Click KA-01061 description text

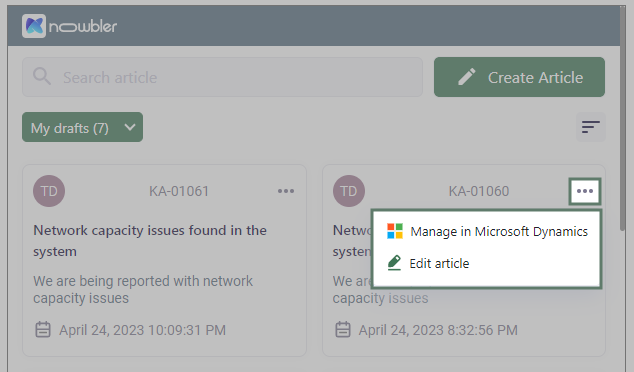(143, 290)
